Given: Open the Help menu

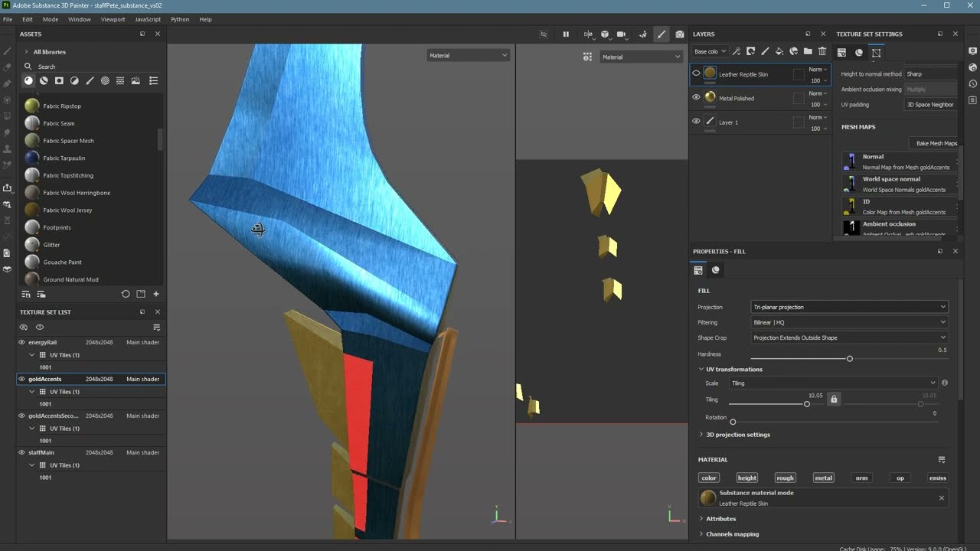Looking at the screenshot, I should click(205, 19).
